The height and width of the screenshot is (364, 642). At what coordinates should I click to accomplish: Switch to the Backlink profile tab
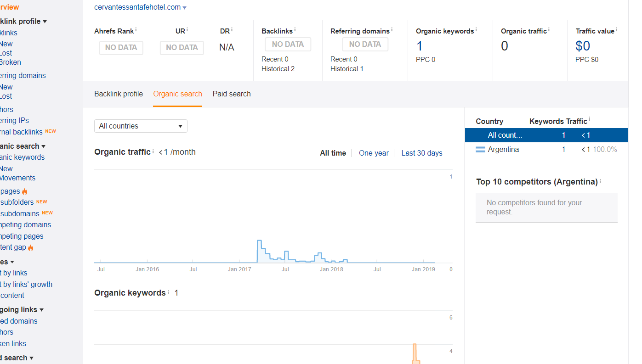(119, 94)
